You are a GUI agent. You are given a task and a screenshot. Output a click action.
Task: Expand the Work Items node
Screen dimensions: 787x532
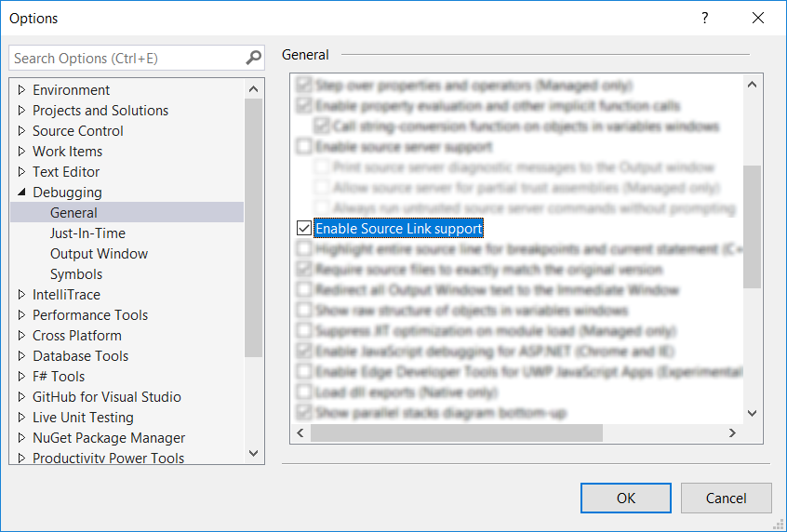(21, 151)
